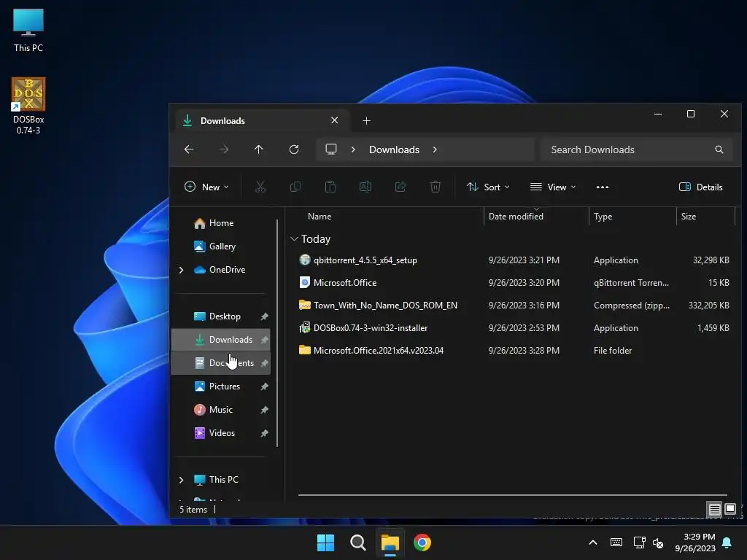Click pin icon next to Videos
The width and height of the screenshot is (747, 560).
264,433
